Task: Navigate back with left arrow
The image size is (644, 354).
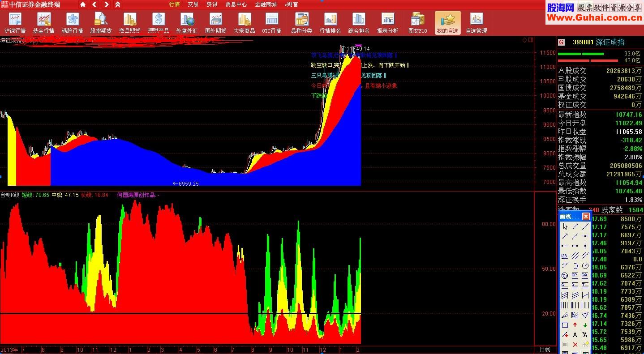Action: point(94,4)
